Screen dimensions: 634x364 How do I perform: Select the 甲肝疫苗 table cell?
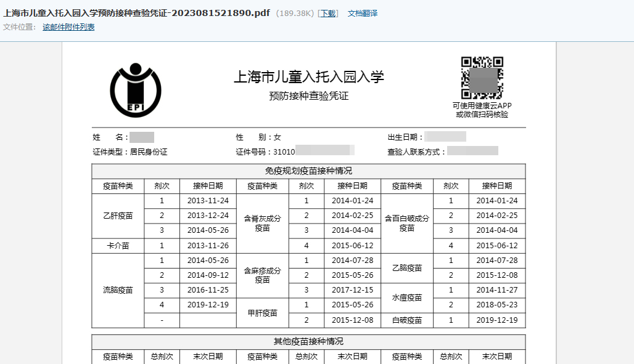click(263, 313)
